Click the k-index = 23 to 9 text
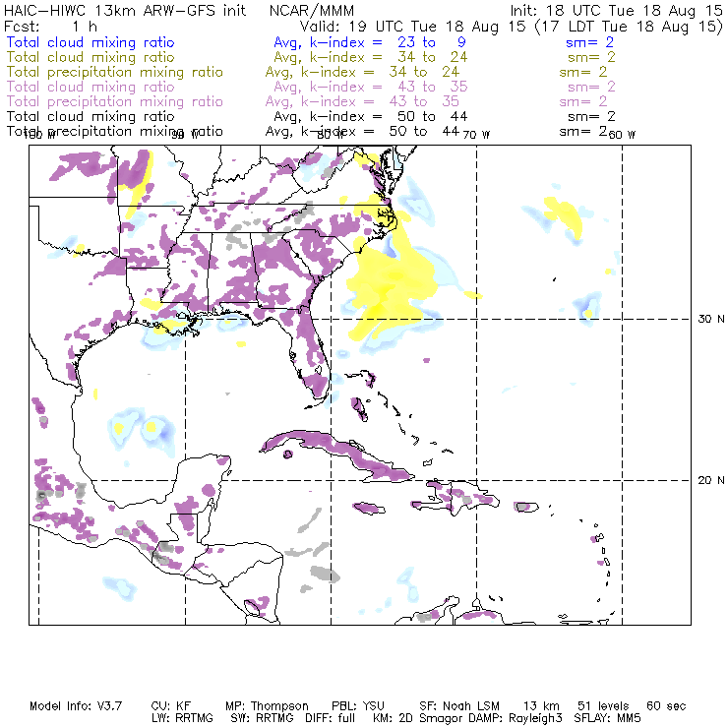 click(x=374, y=42)
